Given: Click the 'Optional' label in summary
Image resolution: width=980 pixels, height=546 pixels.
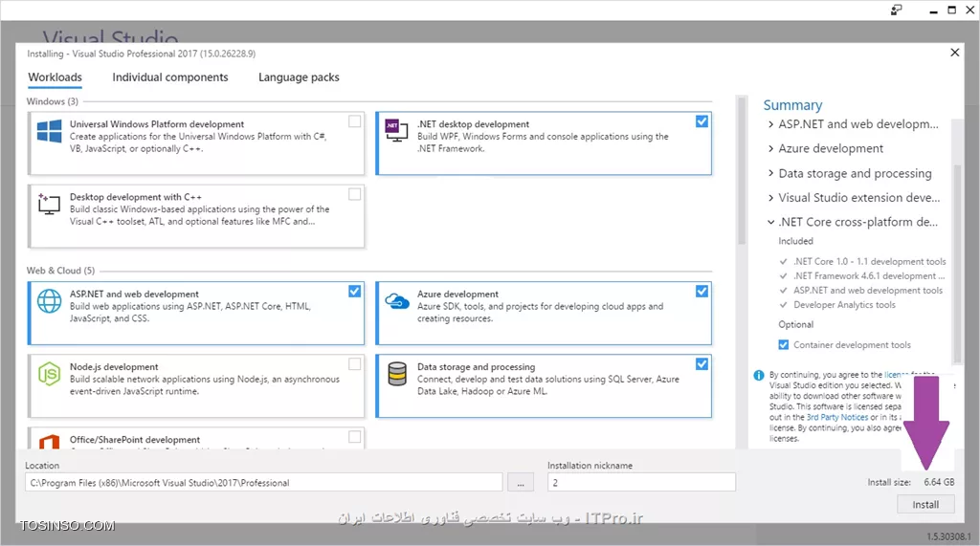Looking at the screenshot, I should click(x=795, y=325).
